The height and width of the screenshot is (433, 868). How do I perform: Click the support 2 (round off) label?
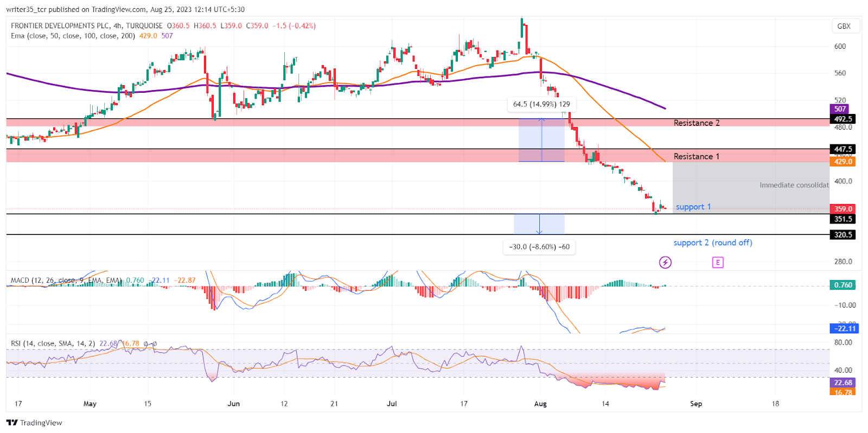click(x=713, y=243)
